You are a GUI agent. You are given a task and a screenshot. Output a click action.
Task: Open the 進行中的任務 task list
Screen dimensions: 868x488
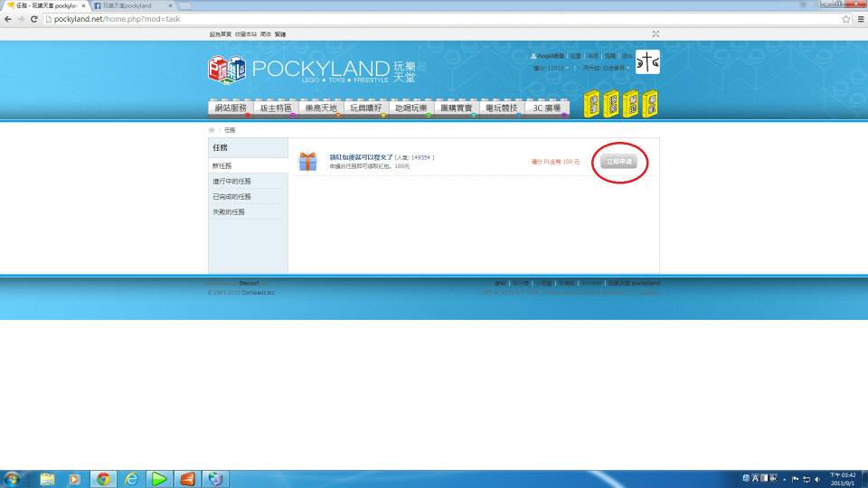pos(232,182)
